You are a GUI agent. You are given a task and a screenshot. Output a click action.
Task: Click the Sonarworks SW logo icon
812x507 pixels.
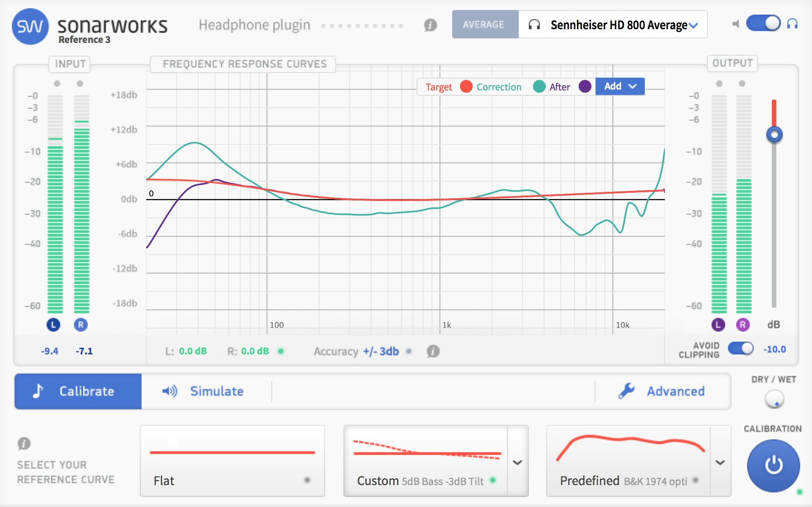30,26
